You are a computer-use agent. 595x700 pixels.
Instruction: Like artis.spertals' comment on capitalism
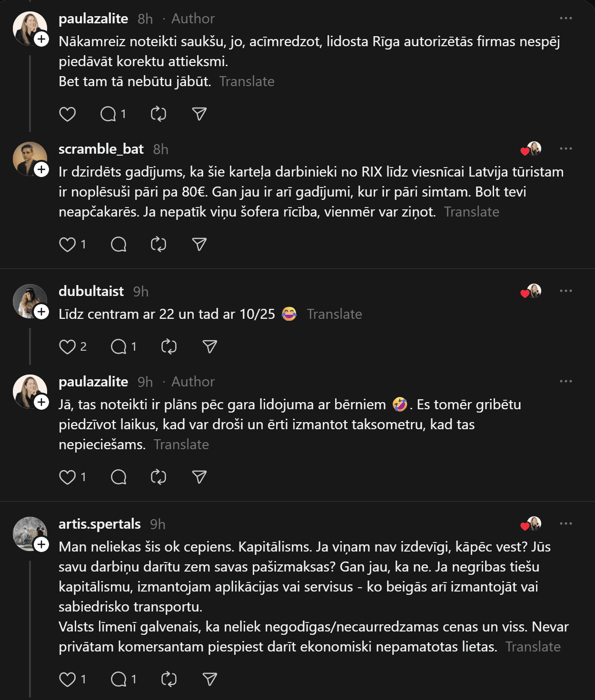coord(68,679)
